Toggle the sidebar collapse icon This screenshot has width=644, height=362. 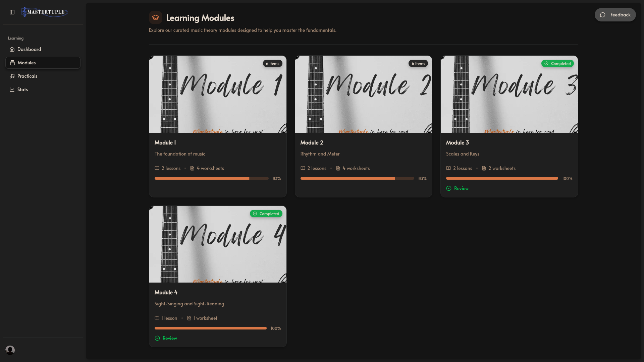[12, 12]
